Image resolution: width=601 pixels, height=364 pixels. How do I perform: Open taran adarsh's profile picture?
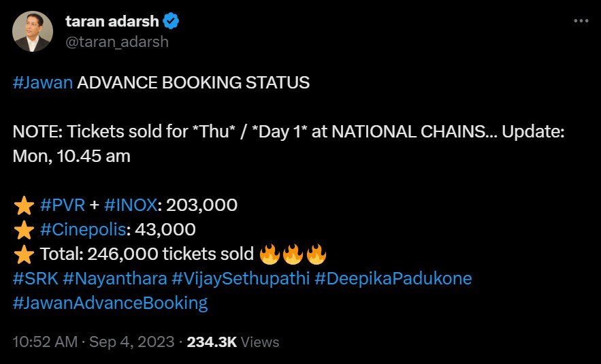33,32
